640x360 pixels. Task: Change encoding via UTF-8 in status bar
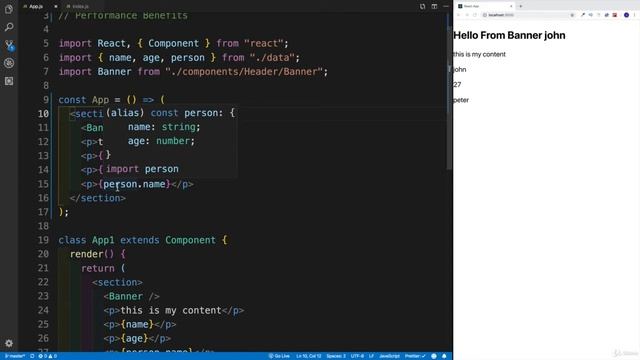pyautogui.click(x=357, y=356)
